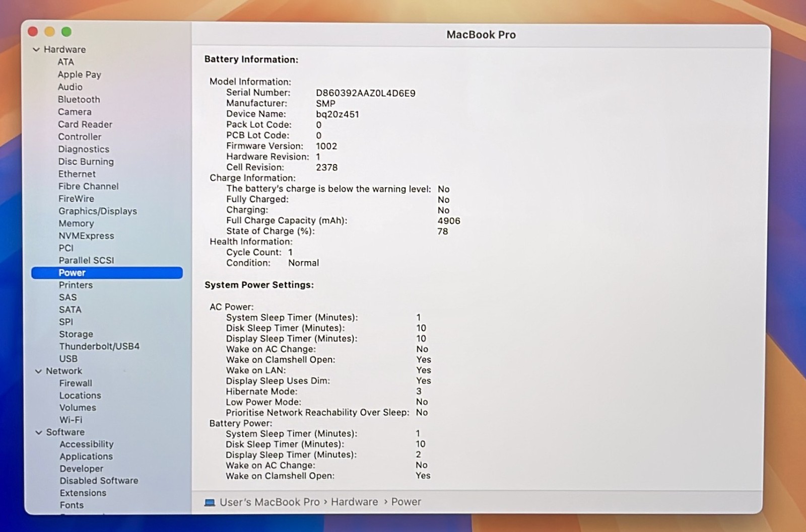Click the Condition value Normal
Image resolution: width=806 pixels, height=532 pixels.
303,263
